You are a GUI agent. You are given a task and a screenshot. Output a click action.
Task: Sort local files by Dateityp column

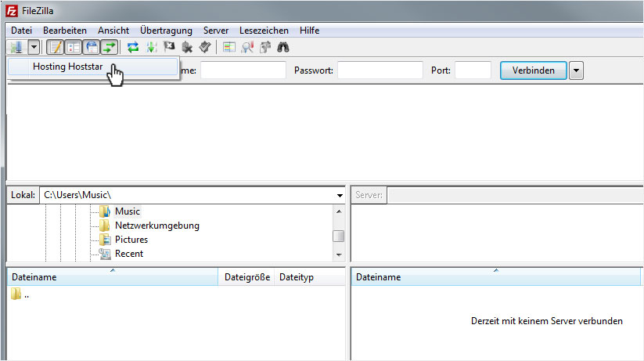[x=310, y=276]
